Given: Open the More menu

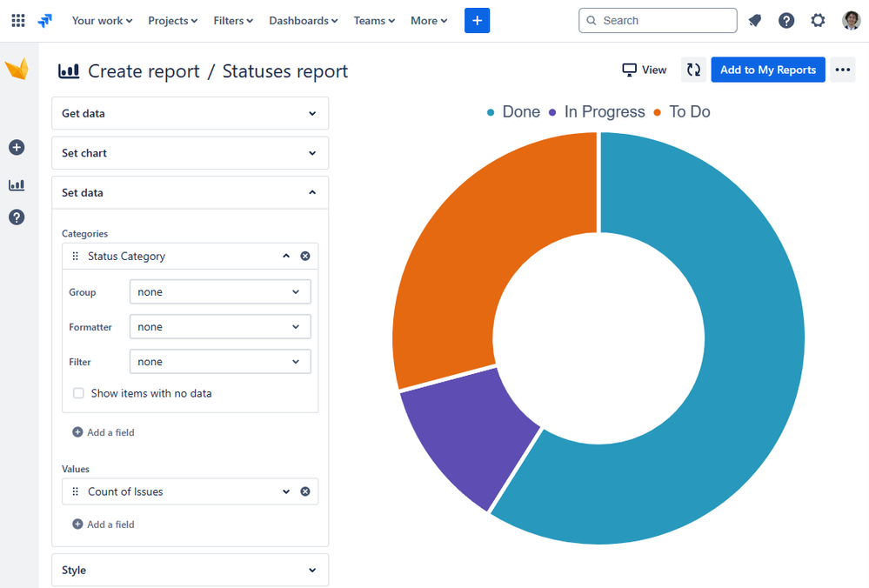Looking at the screenshot, I should [x=428, y=21].
